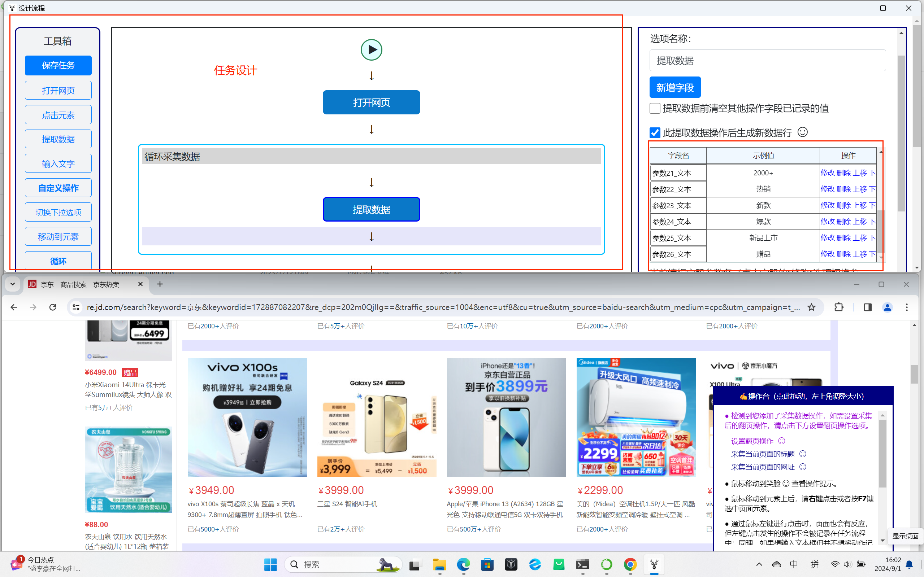This screenshot has height=577, width=924.
Task: Check 提取数据前清空其他操作字段已记录的值 checkbox
Action: [655, 108]
